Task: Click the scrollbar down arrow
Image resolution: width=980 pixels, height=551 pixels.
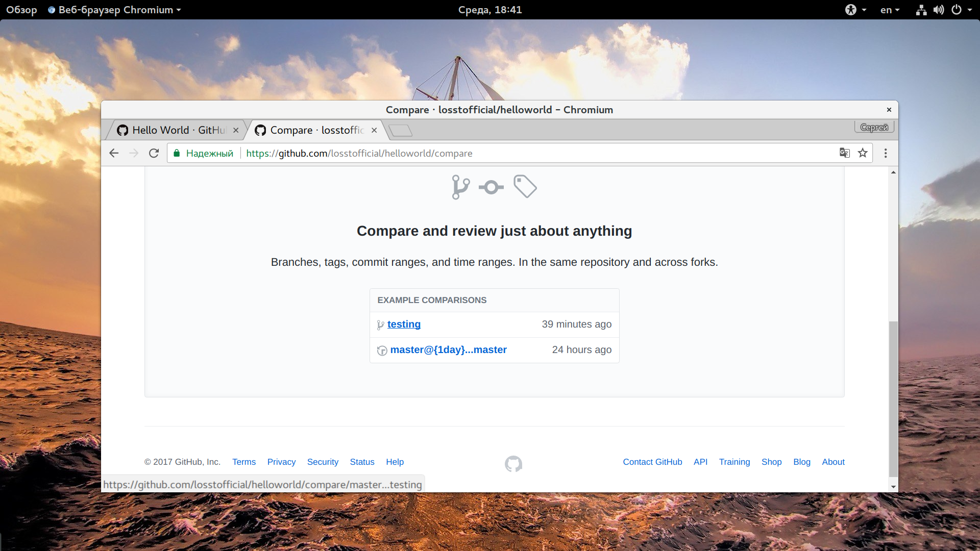Action: 893,487
